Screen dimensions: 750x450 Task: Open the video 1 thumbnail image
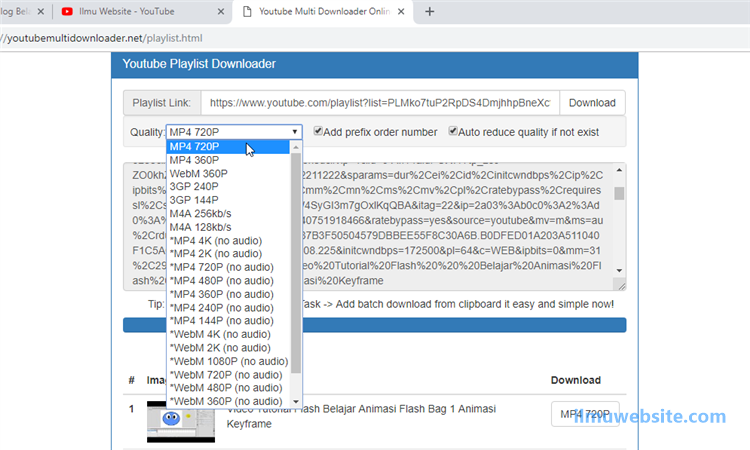coord(181,421)
